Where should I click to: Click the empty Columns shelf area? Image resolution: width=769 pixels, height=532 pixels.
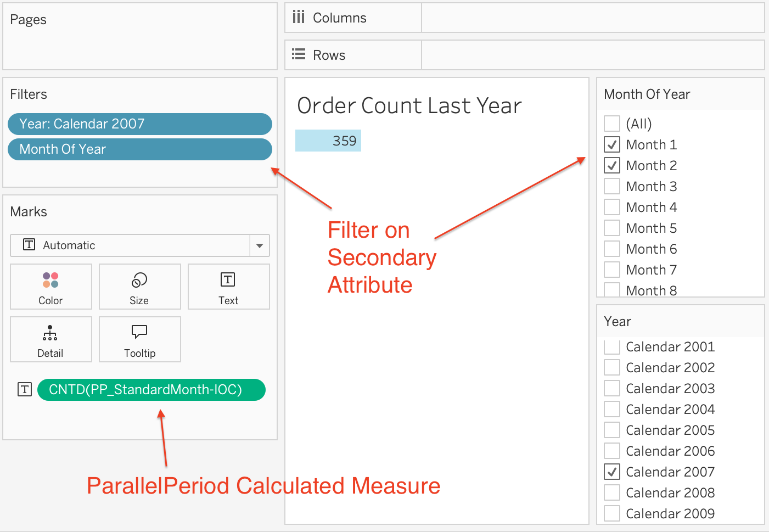(592, 18)
